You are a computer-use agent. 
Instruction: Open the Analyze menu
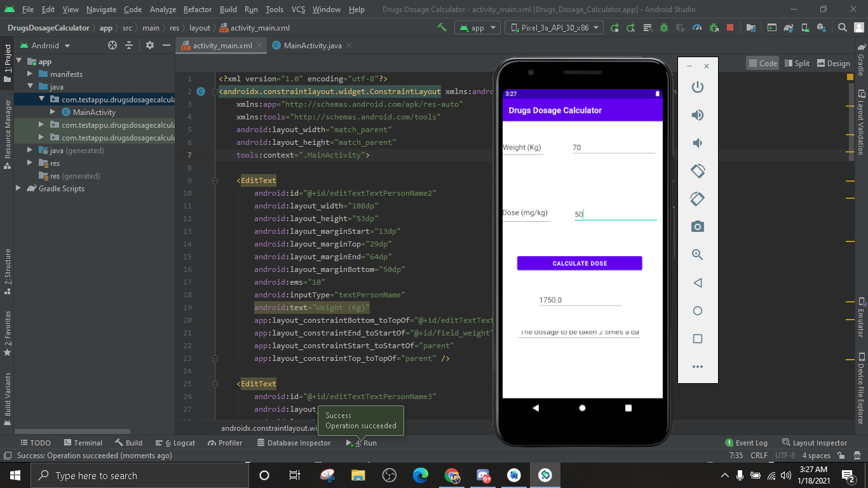[x=163, y=10]
